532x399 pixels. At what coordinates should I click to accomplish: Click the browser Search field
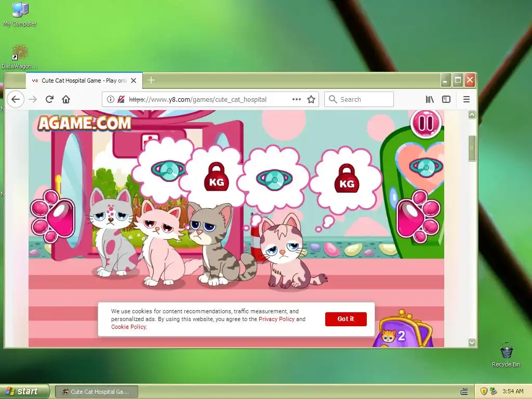coord(359,99)
